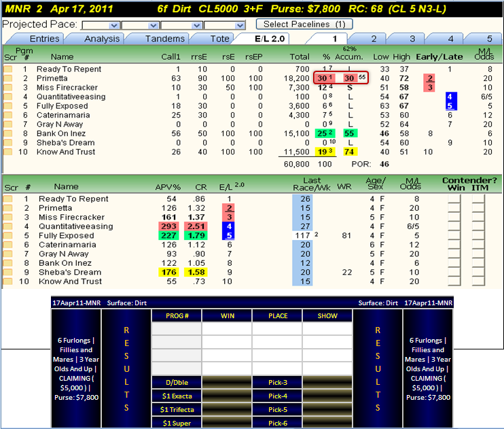The image size is (504, 429).
Task: Toggle scratch box for Caterinamaria, upper table
Action: pos(8,115)
